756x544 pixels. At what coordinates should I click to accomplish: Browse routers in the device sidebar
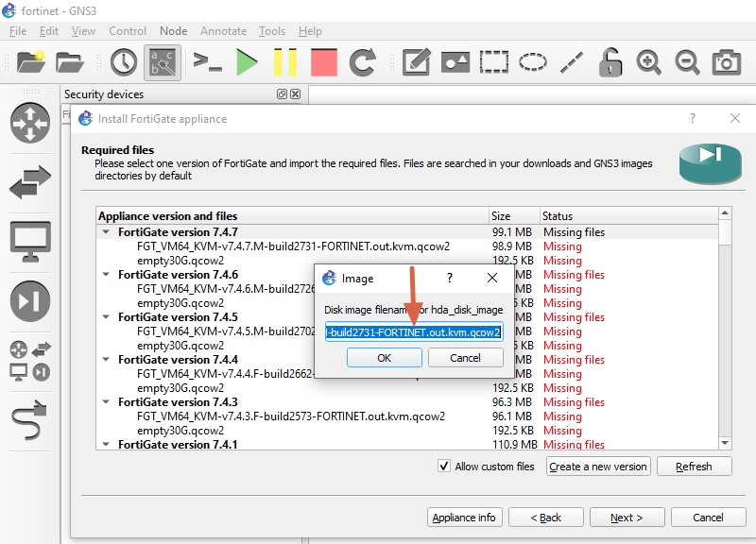29,123
